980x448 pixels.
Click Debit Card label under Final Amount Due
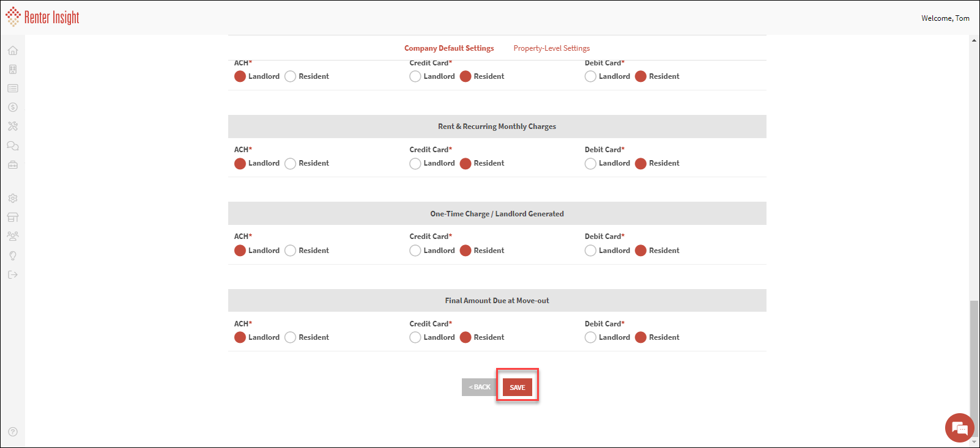pos(604,324)
